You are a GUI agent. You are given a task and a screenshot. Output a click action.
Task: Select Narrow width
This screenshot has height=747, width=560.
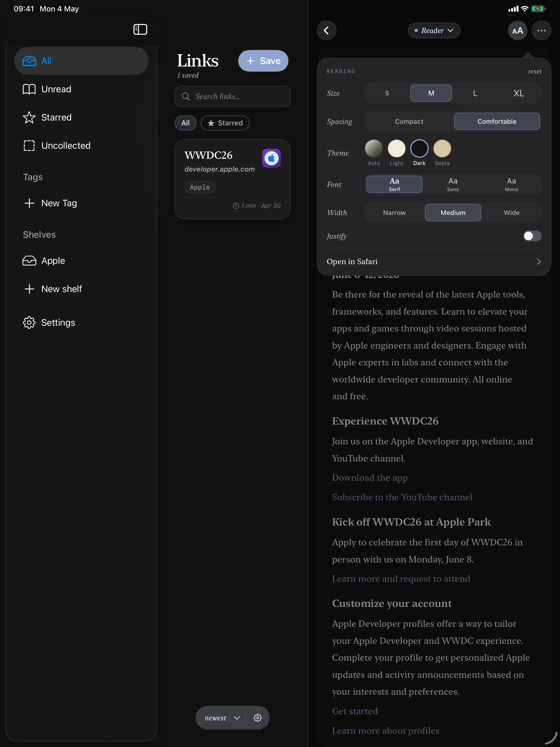tap(394, 213)
